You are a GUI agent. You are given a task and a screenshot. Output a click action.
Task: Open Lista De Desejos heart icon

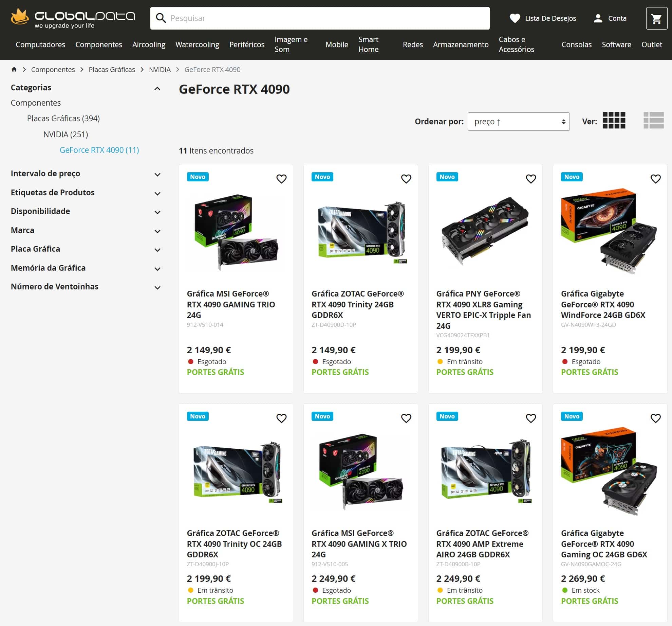pyautogui.click(x=515, y=18)
